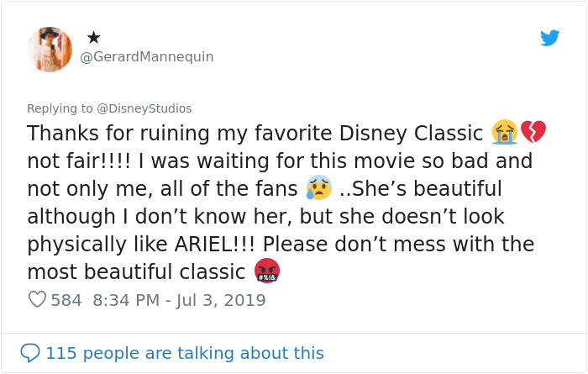Open "115 people are talking about this"
Viewport: 588px width, 374px height.
coord(185,353)
